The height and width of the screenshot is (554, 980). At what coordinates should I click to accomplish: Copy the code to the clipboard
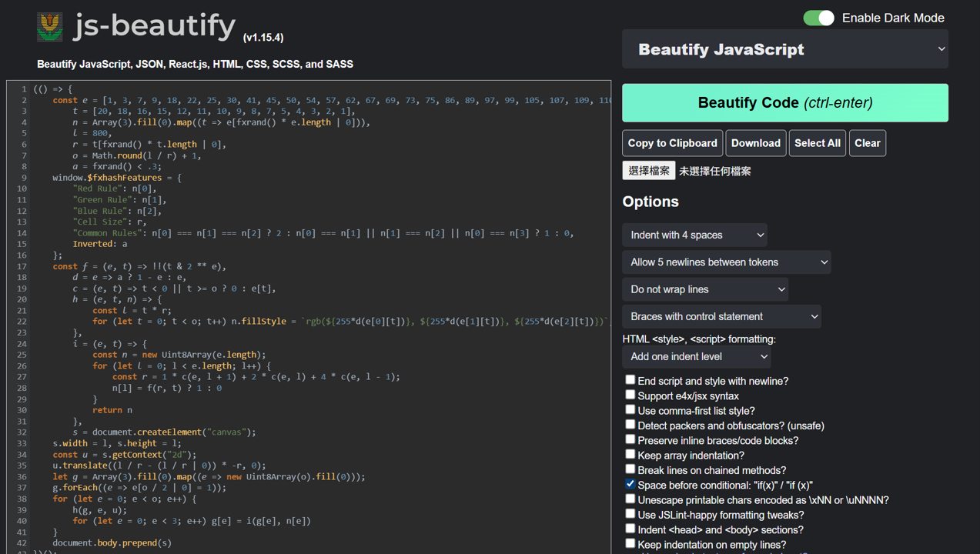point(673,143)
